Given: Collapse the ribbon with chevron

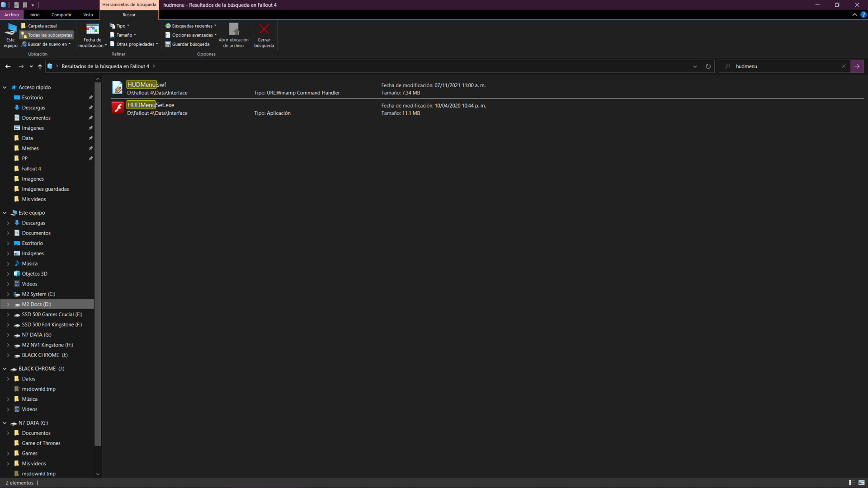Looking at the screenshot, I should [x=854, y=15].
